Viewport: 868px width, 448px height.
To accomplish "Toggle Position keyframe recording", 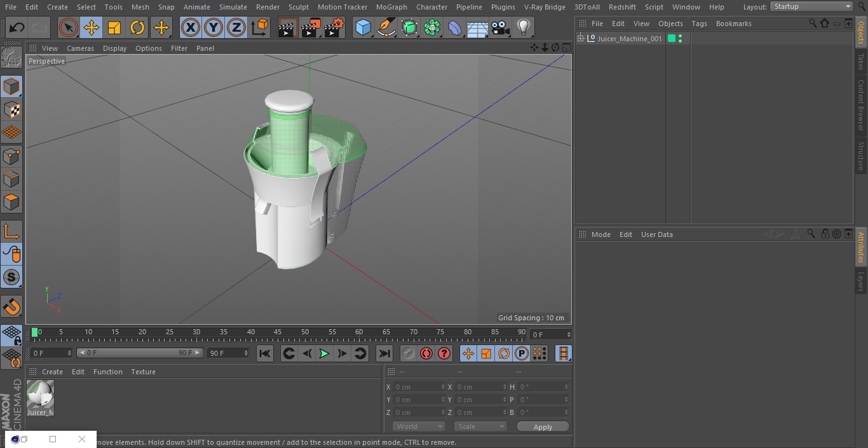I will click(468, 353).
